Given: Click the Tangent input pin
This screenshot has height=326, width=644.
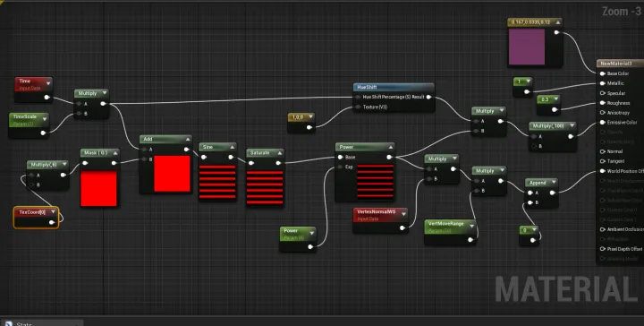Looking at the screenshot, I should coord(603,161).
